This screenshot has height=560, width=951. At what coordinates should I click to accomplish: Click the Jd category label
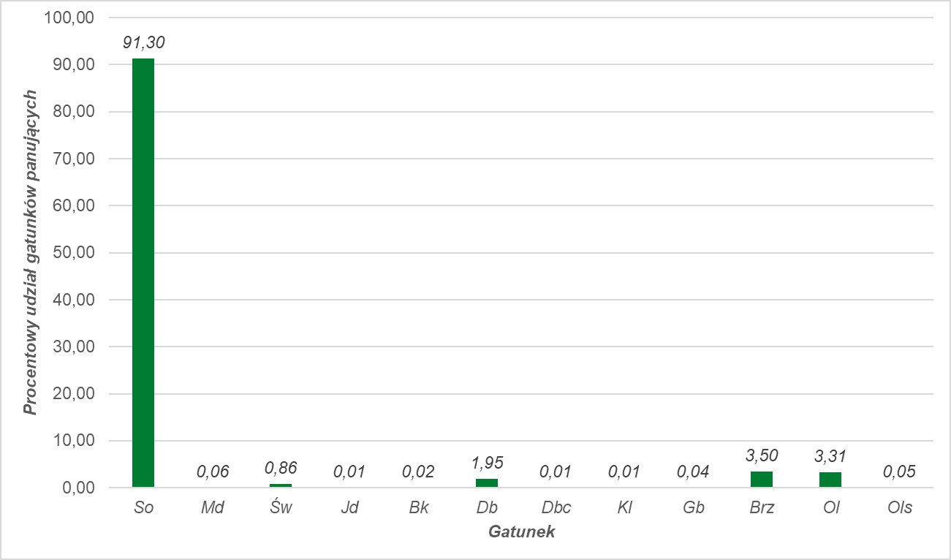click(349, 507)
